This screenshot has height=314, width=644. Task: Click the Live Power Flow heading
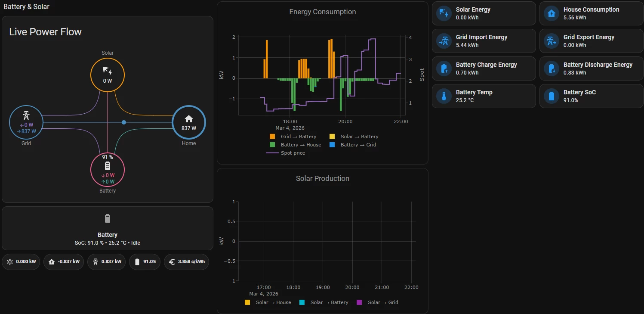[x=45, y=32]
